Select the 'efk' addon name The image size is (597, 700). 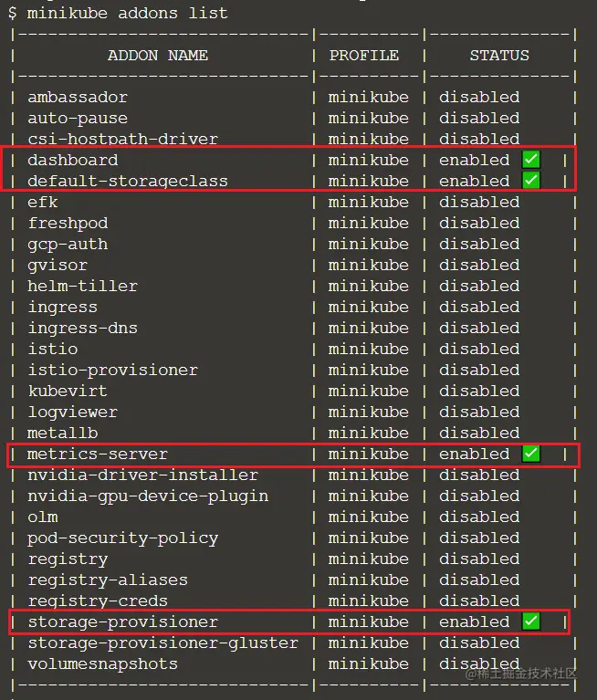[43, 203]
